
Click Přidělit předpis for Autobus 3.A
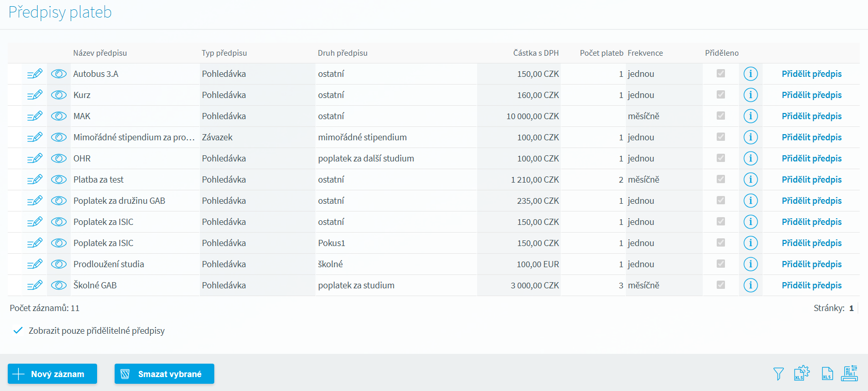coord(811,74)
